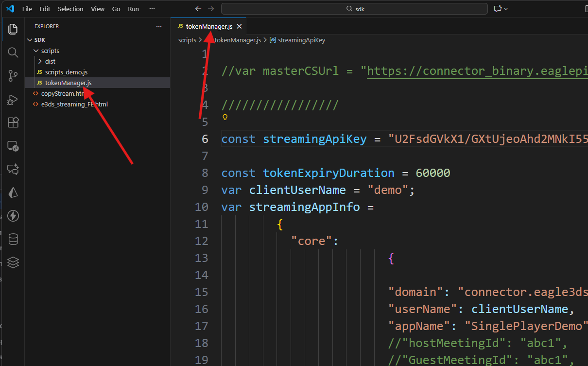Open the database cylinder icon view
The image size is (588, 366).
pos(13,239)
